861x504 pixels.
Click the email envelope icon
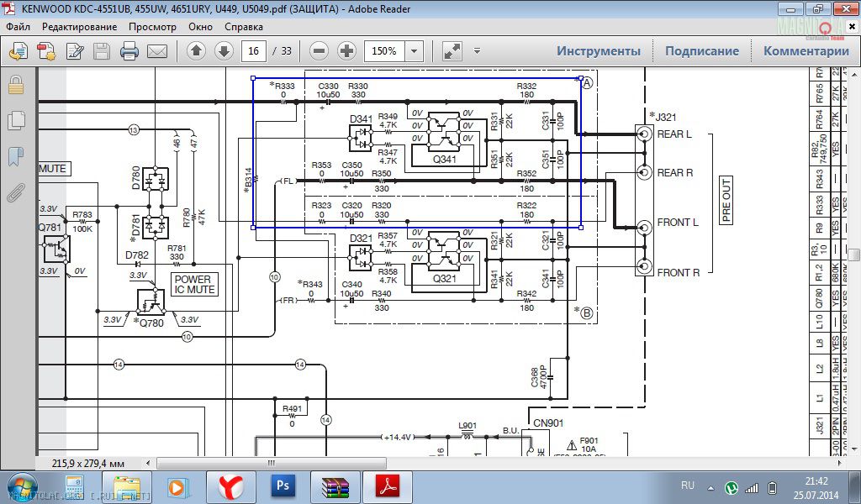click(x=157, y=51)
